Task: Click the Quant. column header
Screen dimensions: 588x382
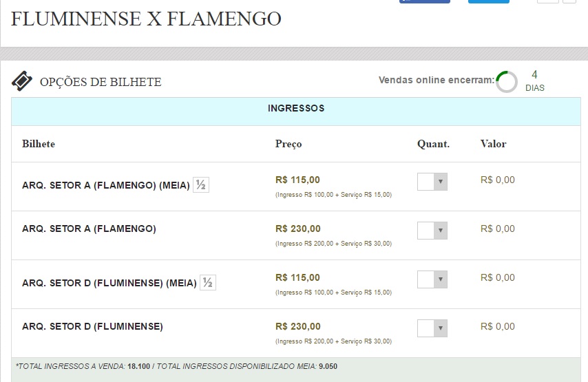Action: point(433,144)
